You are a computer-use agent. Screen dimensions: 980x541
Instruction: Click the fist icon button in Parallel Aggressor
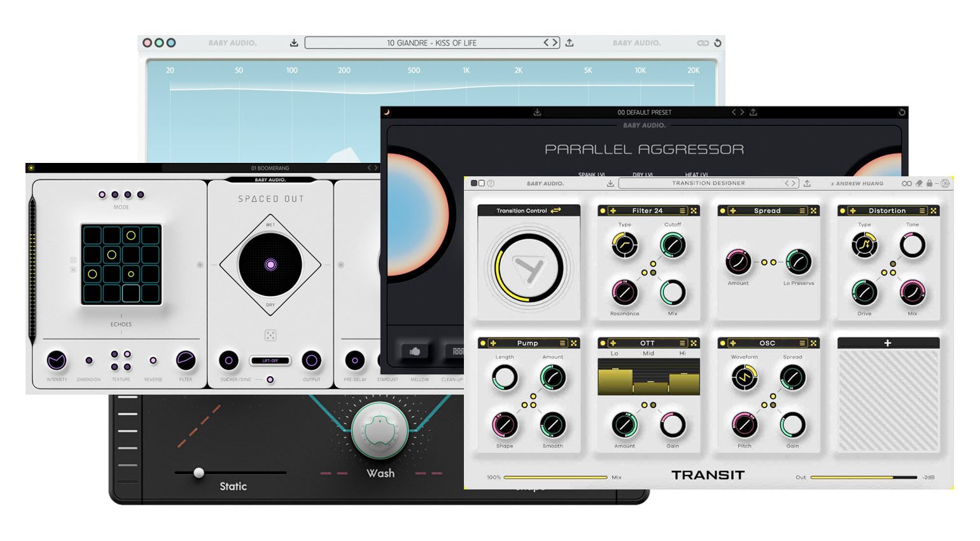pyautogui.click(x=415, y=351)
